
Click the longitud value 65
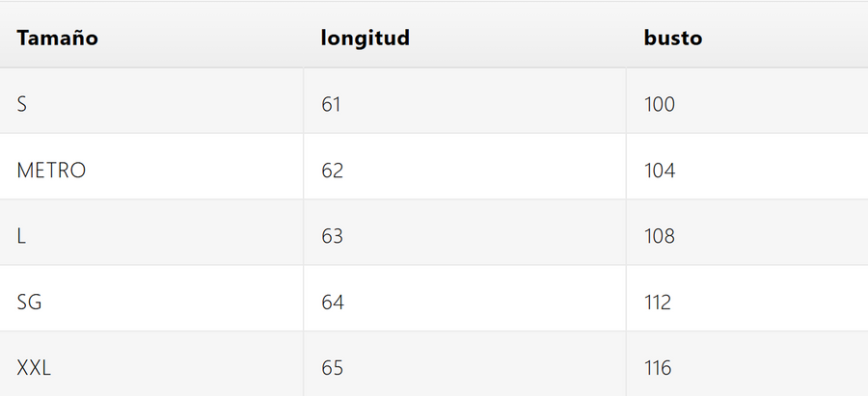tap(332, 367)
